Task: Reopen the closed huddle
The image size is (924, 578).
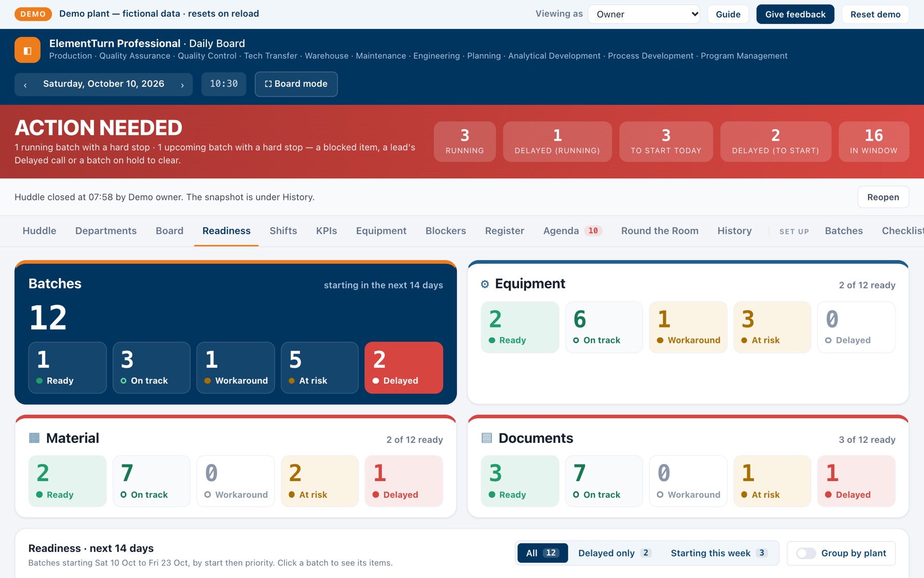Action: point(883,197)
